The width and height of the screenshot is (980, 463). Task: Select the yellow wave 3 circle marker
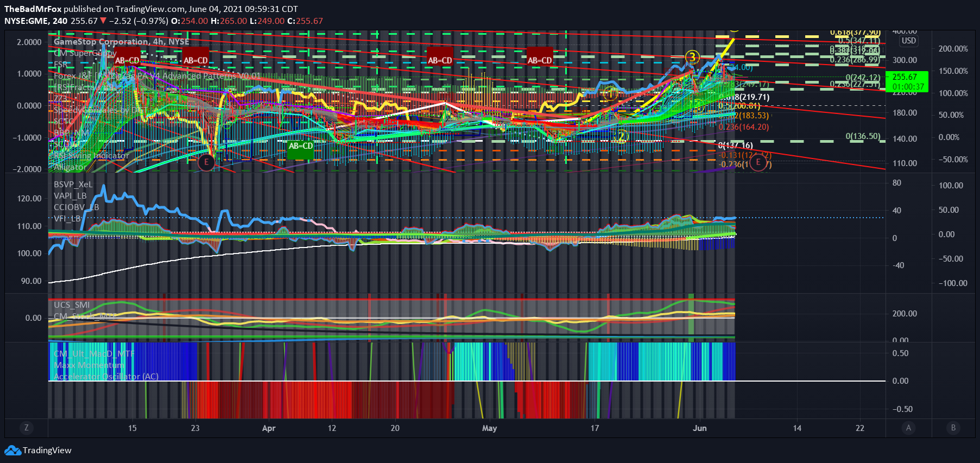692,57
